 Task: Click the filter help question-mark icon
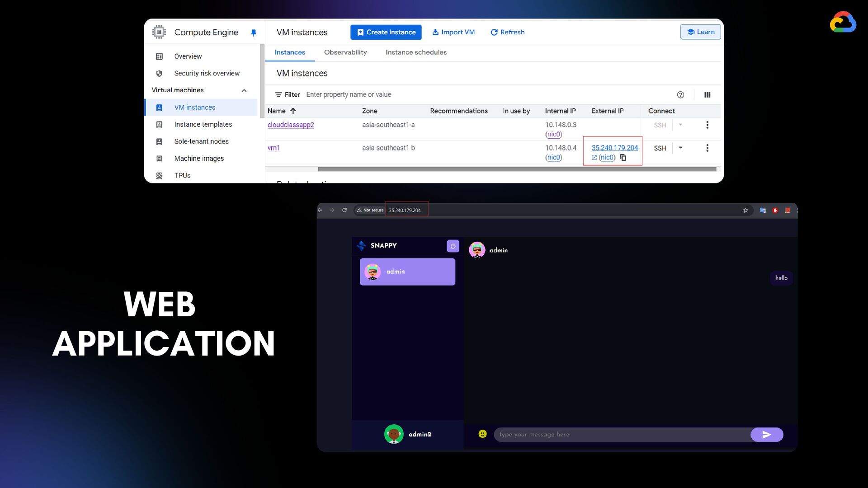click(x=680, y=95)
